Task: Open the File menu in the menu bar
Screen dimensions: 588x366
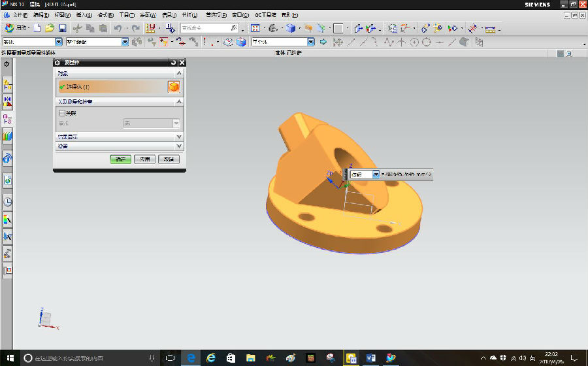Action: click(x=20, y=14)
